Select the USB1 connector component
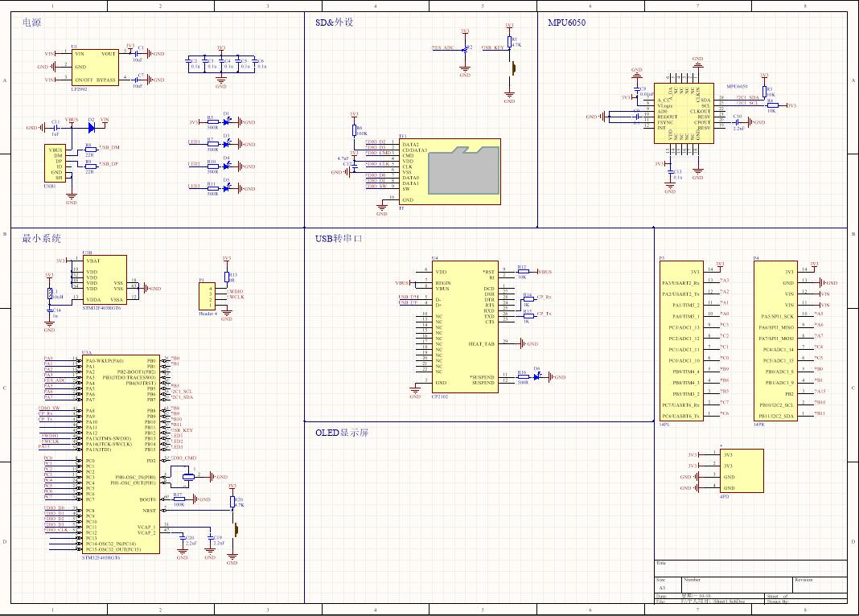Viewport: 859px width, 616px height. point(55,163)
